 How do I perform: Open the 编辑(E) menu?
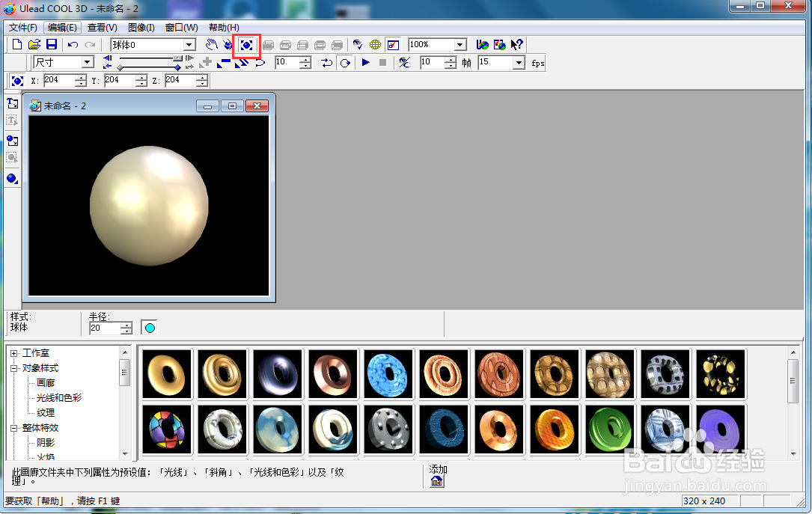tap(62, 28)
